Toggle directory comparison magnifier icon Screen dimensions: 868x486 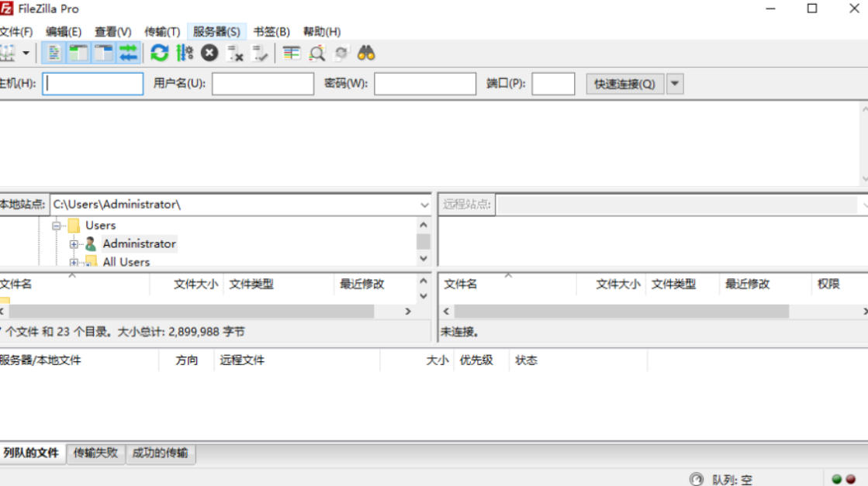tap(316, 53)
